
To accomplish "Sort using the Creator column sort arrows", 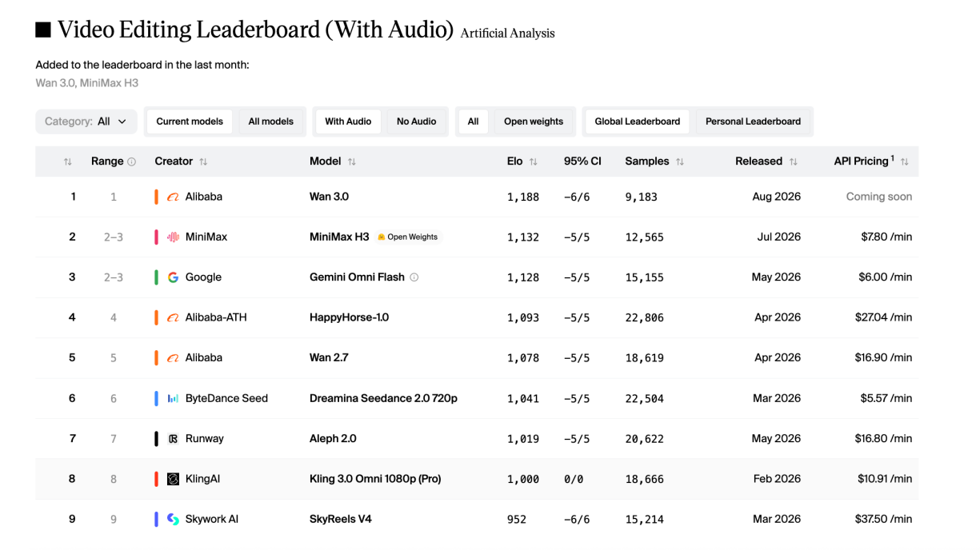I will coord(203,161).
